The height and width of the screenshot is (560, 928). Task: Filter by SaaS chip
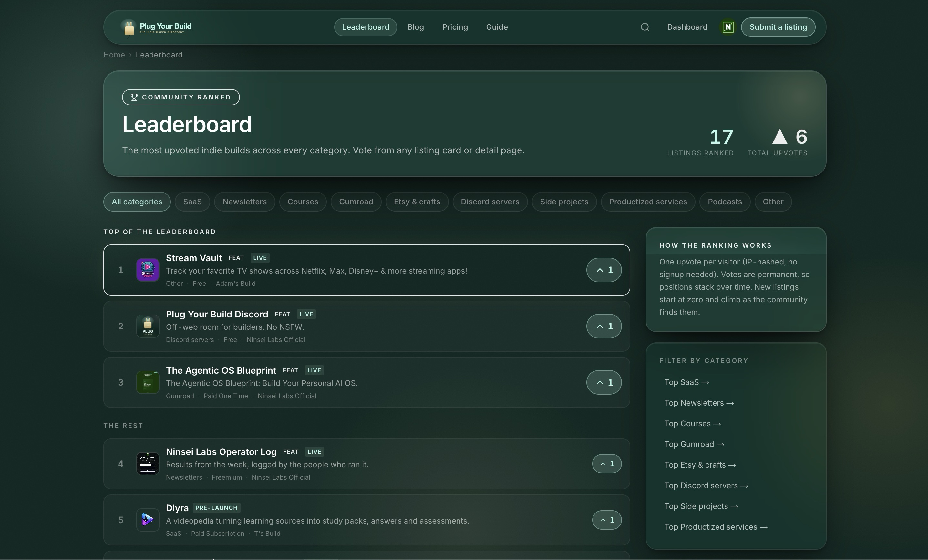[192, 202]
